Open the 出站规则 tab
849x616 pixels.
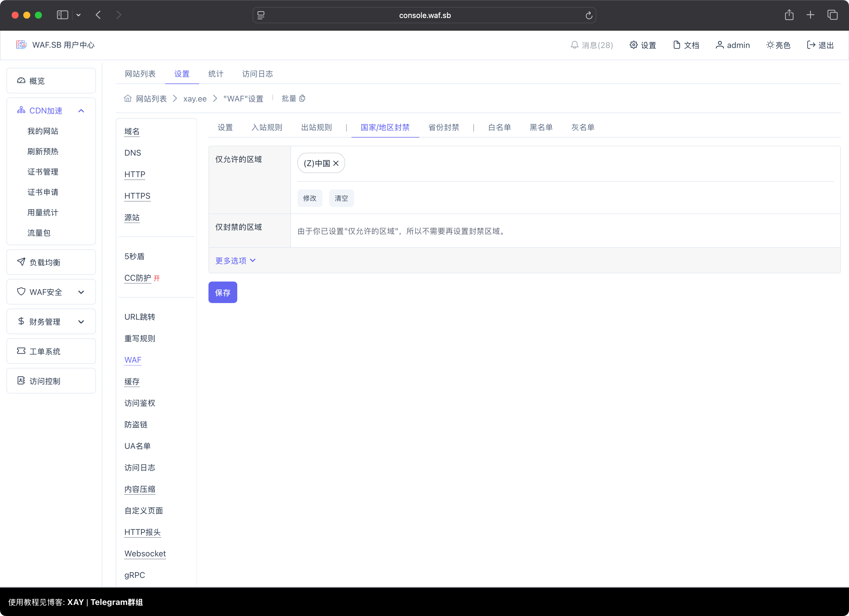click(x=317, y=127)
